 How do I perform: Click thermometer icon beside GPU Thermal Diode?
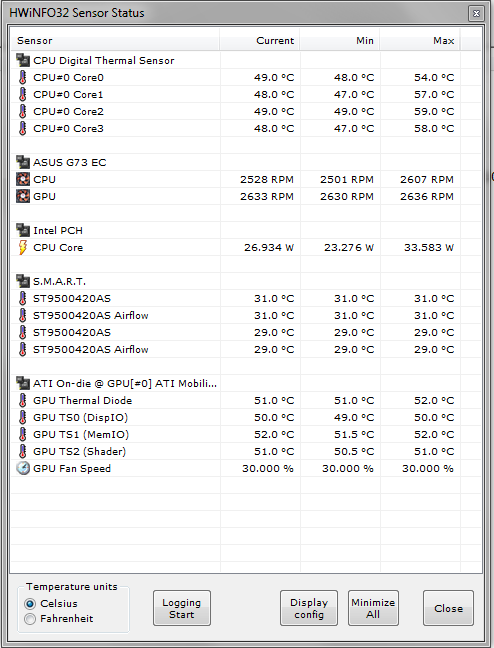pyautogui.click(x=23, y=400)
